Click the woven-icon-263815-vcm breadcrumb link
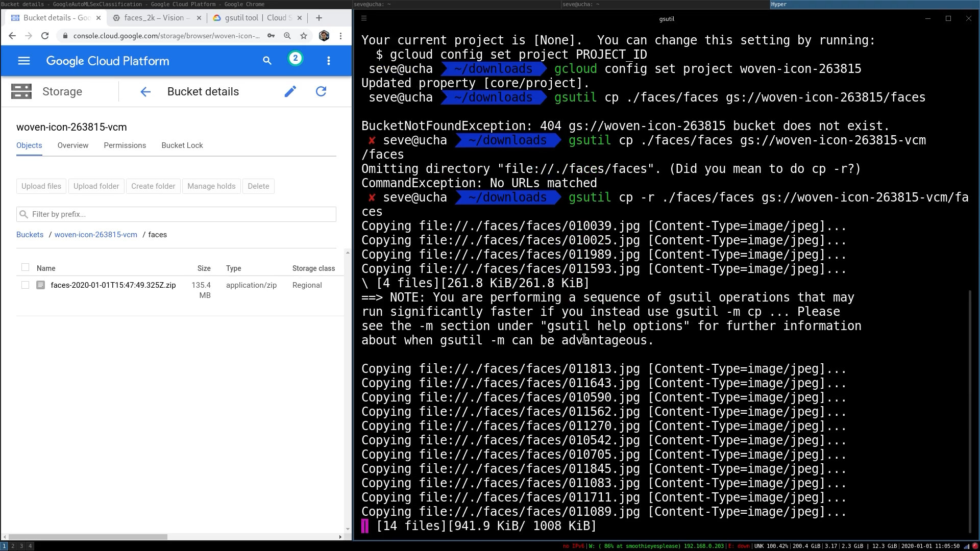 click(95, 235)
